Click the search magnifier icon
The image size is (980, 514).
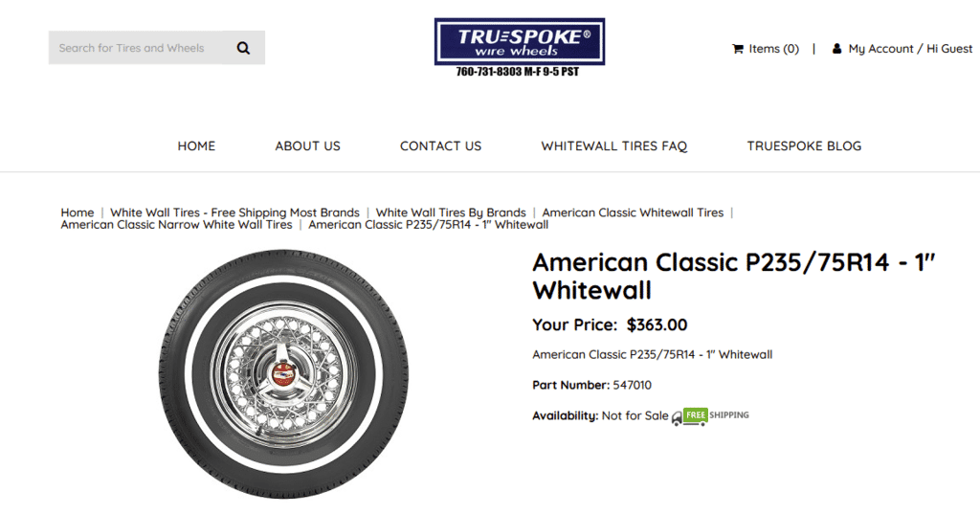[x=243, y=48]
